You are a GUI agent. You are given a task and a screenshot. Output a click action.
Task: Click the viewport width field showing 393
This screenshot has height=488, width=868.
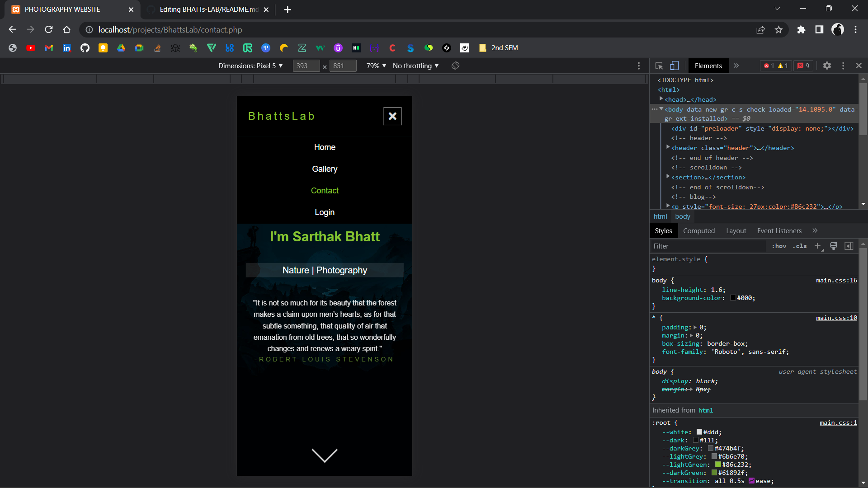(x=306, y=66)
